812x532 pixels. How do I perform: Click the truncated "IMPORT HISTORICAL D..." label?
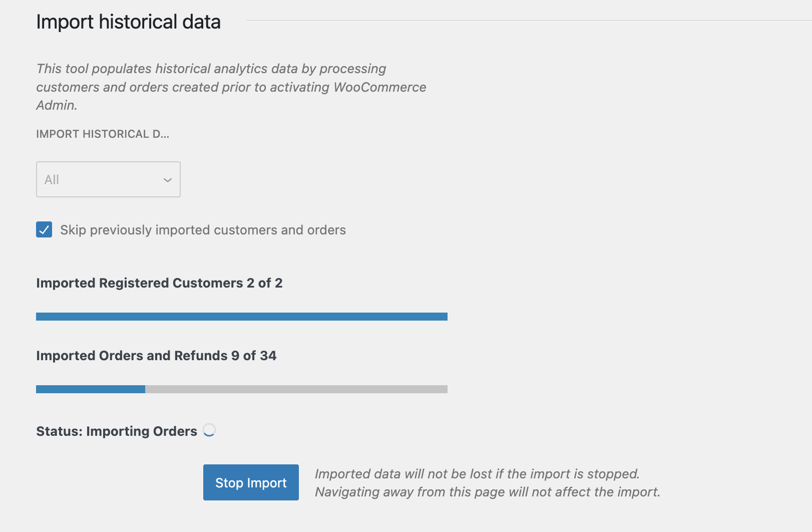click(103, 134)
